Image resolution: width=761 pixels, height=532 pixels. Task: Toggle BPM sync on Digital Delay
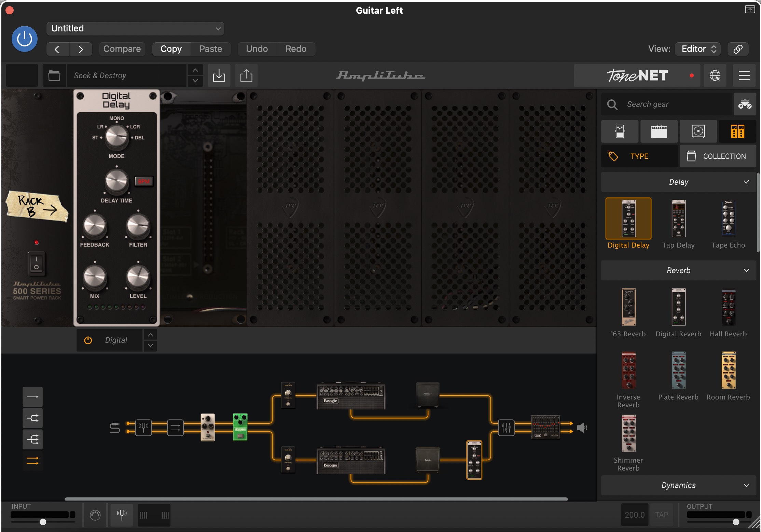(144, 181)
